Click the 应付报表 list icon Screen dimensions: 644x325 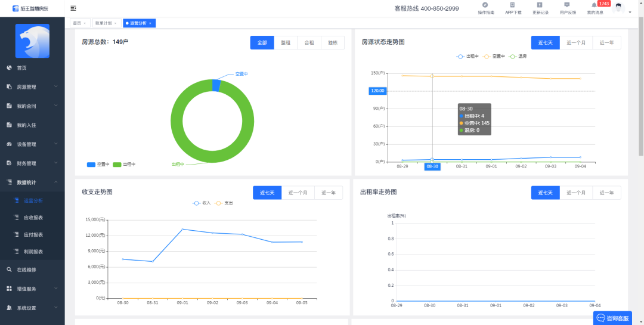pyautogui.click(x=17, y=234)
